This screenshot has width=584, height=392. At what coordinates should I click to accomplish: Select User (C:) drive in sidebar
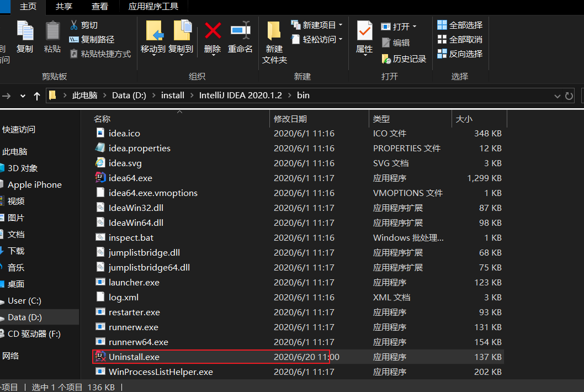click(24, 301)
